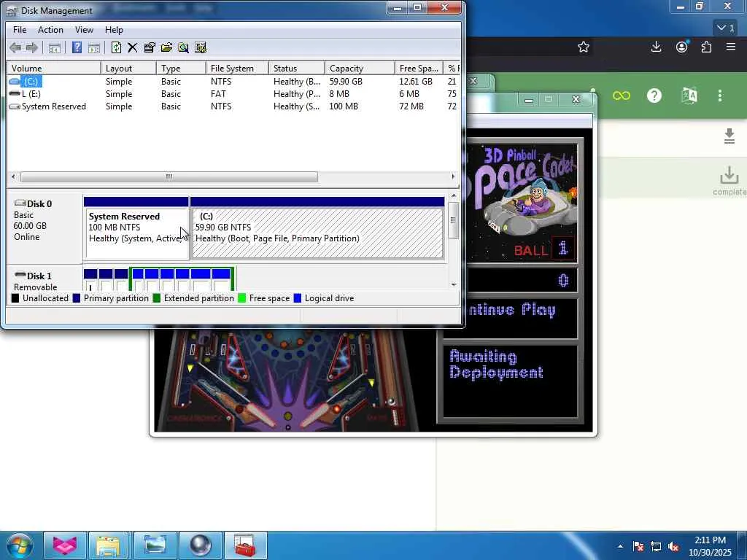Select the (C:) volume row
Image resolution: width=747 pixels, height=560 pixels.
click(x=233, y=82)
